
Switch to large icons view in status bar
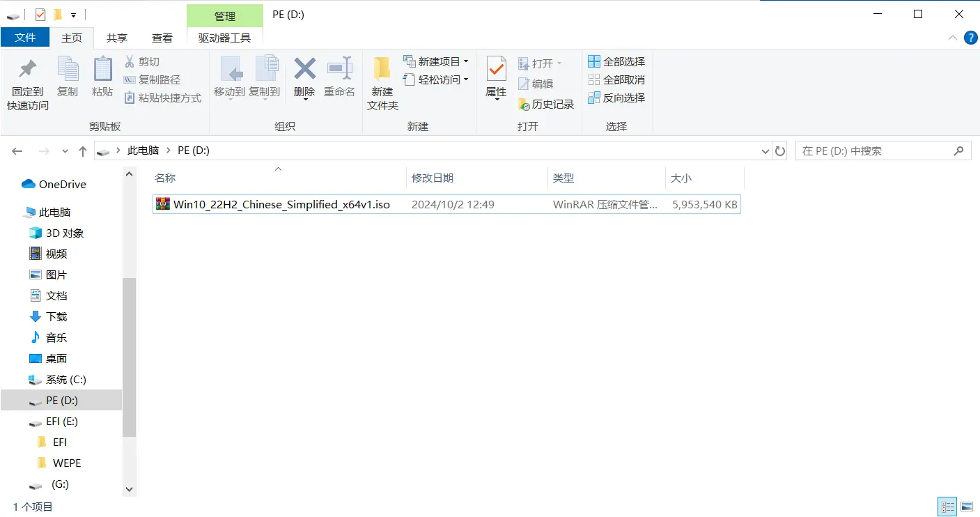point(967,507)
